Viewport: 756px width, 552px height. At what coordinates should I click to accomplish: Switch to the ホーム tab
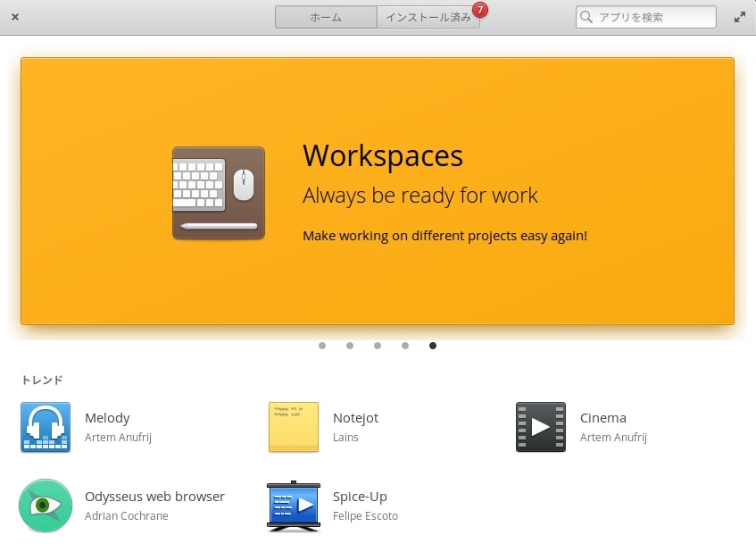326,17
